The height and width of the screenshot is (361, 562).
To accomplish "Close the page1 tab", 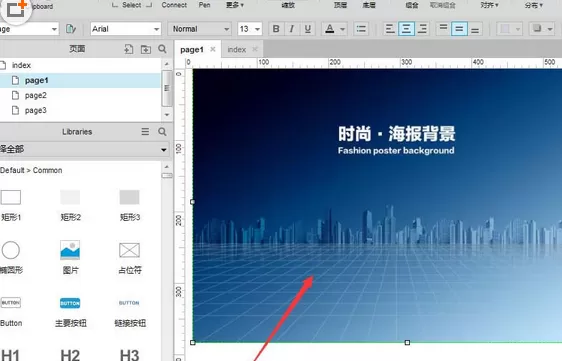I will coord(213,49).
